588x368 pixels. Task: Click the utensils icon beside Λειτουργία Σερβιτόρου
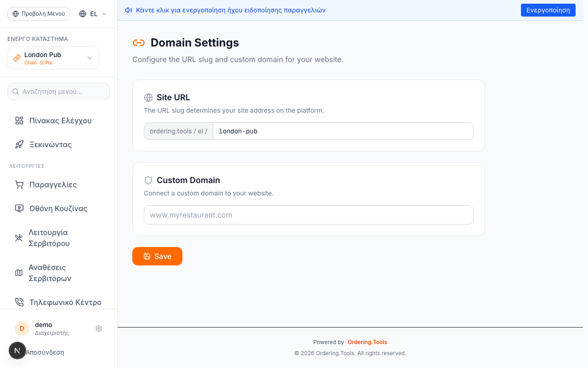(19, 238)
